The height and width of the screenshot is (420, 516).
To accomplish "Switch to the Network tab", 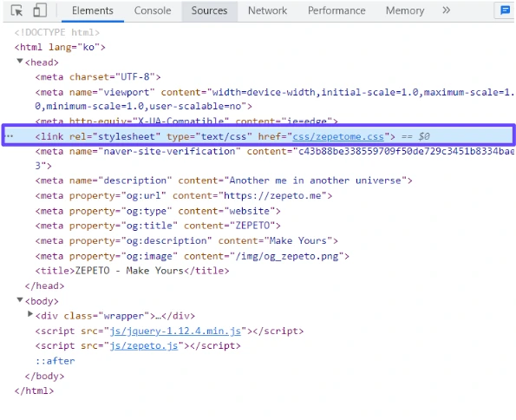I will pos(267,10).
